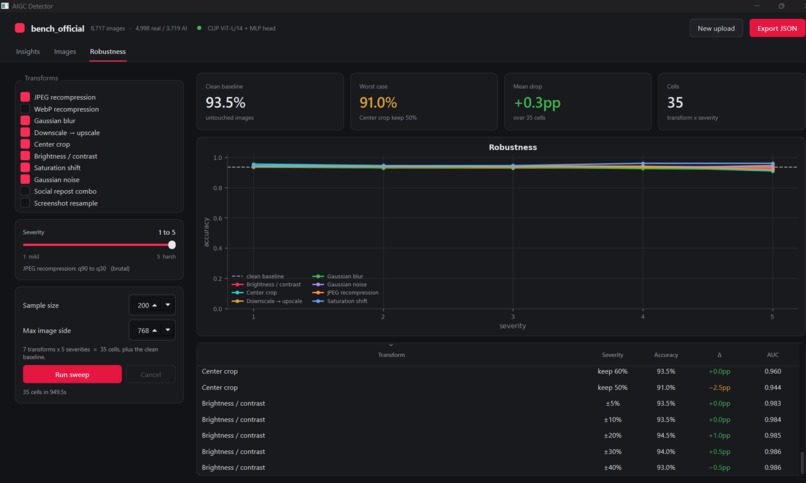This screenshot has width=806, height=483.
Task: Uncheck JPEG recompression transform
Action: click(x=25, y=97)
